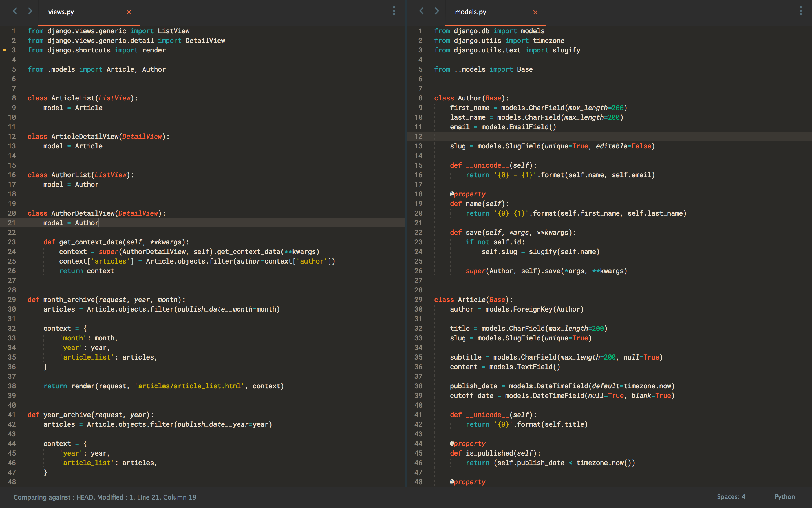Viewport: 812px width, 508px height.
Task: Click the 'cutoff_date = models.DateTimeField' line in models.py
Action: point(562,395)
